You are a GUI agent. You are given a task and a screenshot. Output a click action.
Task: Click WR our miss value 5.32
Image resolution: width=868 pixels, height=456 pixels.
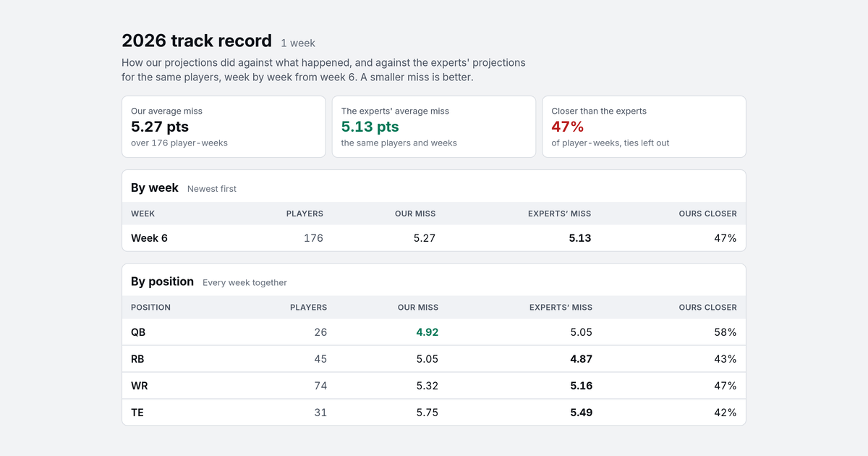427,386
